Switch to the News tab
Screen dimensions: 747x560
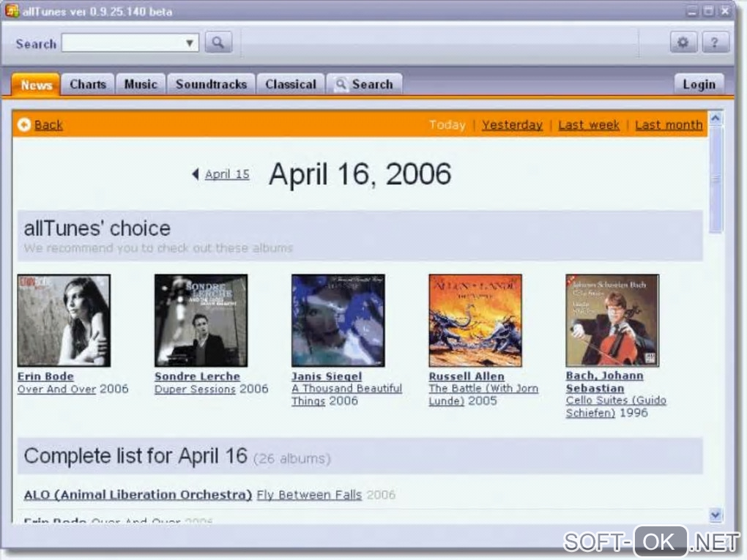click(36, 85)
